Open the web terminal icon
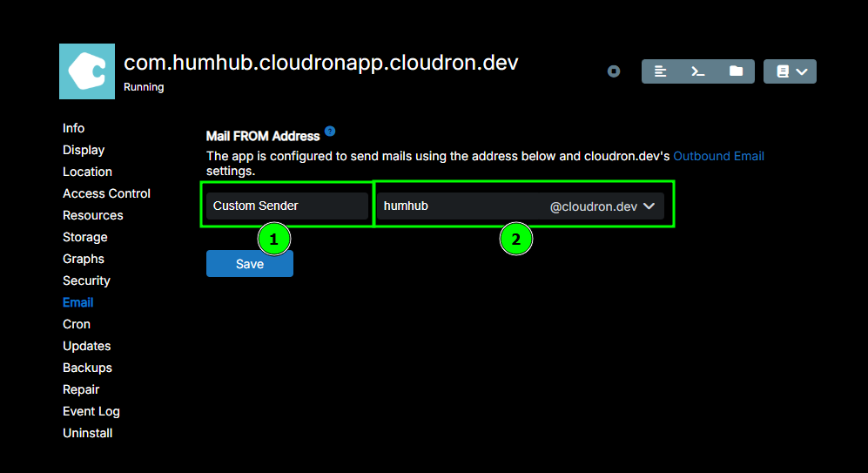Screen dimensions: 868x473 (x=698, y=71)
